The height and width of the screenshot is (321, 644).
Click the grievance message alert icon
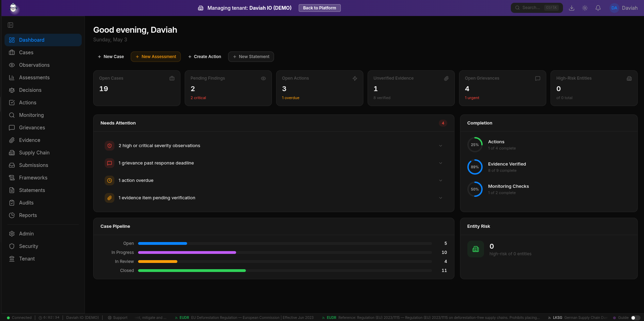click(110, 163)
